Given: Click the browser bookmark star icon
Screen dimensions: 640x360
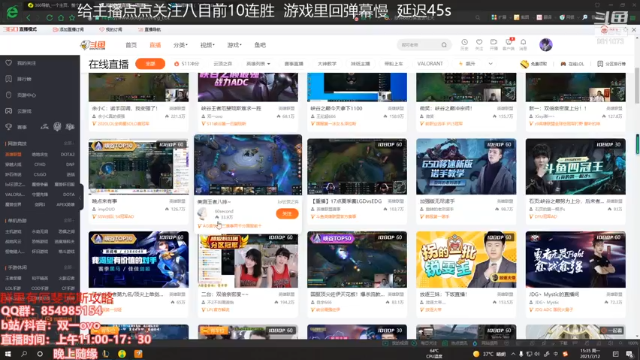Looking at the screenshot, I should click(x=72, y=18).
